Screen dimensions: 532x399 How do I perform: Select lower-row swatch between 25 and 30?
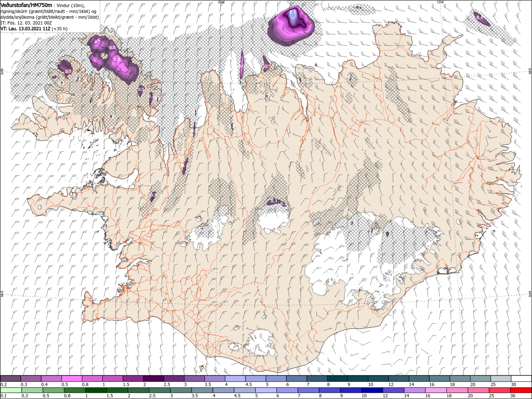[500, 390]
